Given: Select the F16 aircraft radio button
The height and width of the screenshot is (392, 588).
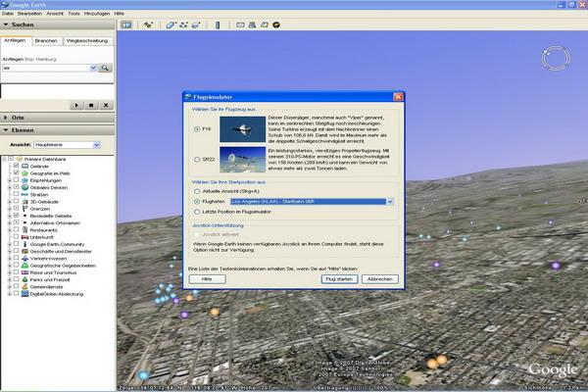Looking at the screenshot, I should (197, 129).
